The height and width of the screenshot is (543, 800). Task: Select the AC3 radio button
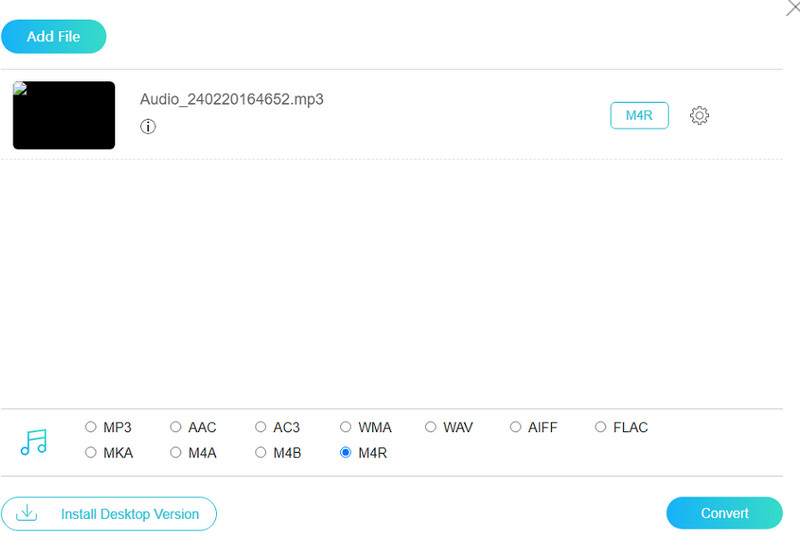click(x=261, y=427)
